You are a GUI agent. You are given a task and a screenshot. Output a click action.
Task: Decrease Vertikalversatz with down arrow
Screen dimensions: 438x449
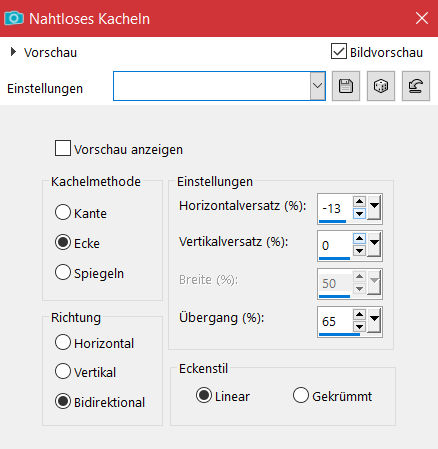(359, 251)
